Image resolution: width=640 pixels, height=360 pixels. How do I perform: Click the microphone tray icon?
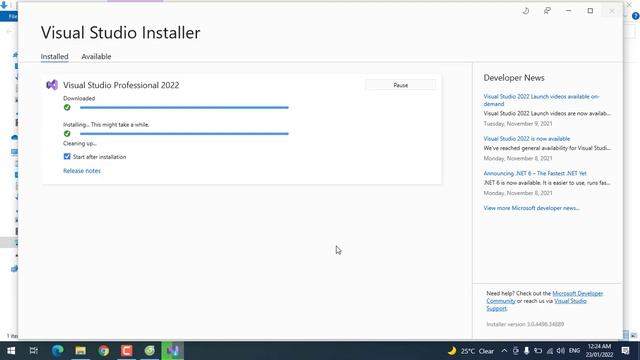point(527,351)
